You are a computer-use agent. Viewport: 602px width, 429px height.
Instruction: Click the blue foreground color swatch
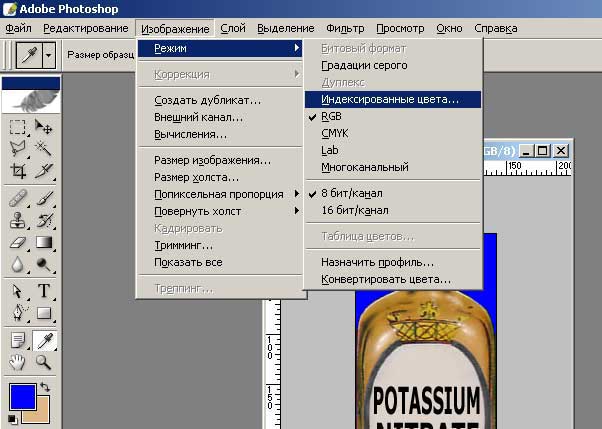20,396
